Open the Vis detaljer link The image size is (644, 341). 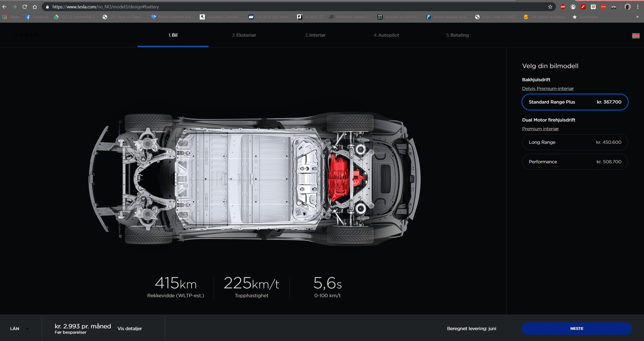tap(129, 329)
